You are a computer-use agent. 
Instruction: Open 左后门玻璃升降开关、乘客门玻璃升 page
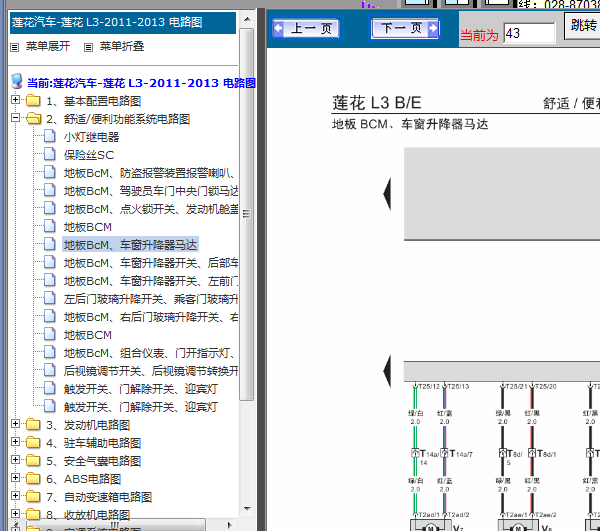[151, 299]
